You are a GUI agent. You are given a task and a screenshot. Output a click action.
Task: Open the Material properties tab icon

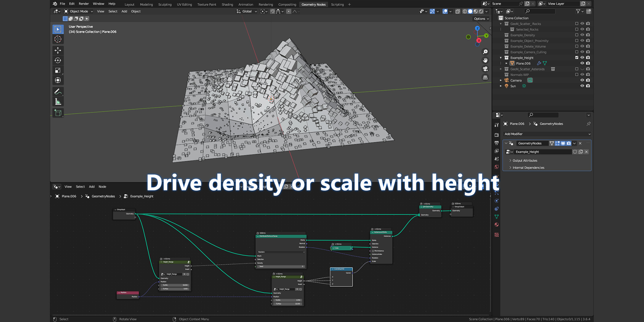tap(497, 225)
